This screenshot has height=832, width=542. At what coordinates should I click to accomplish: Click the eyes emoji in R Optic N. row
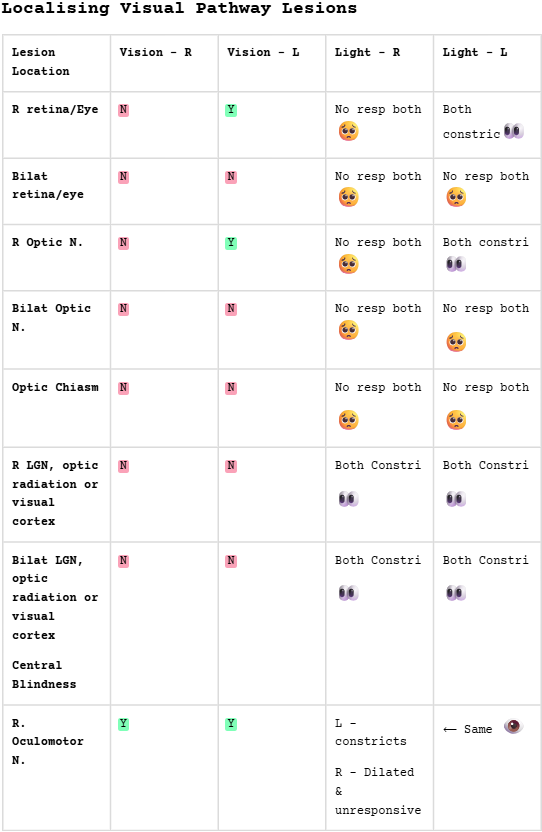[456, 264]
